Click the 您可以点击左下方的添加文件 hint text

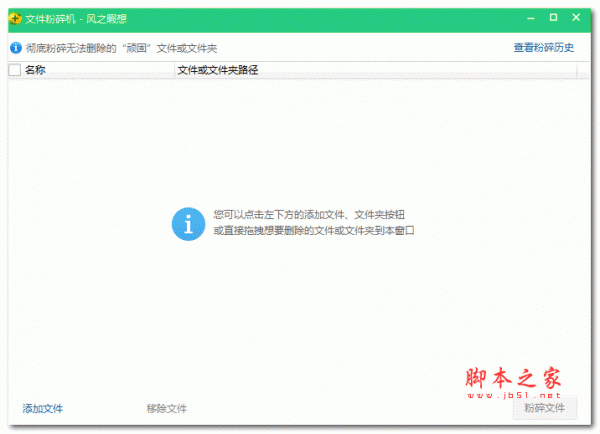tap(309, 215)
